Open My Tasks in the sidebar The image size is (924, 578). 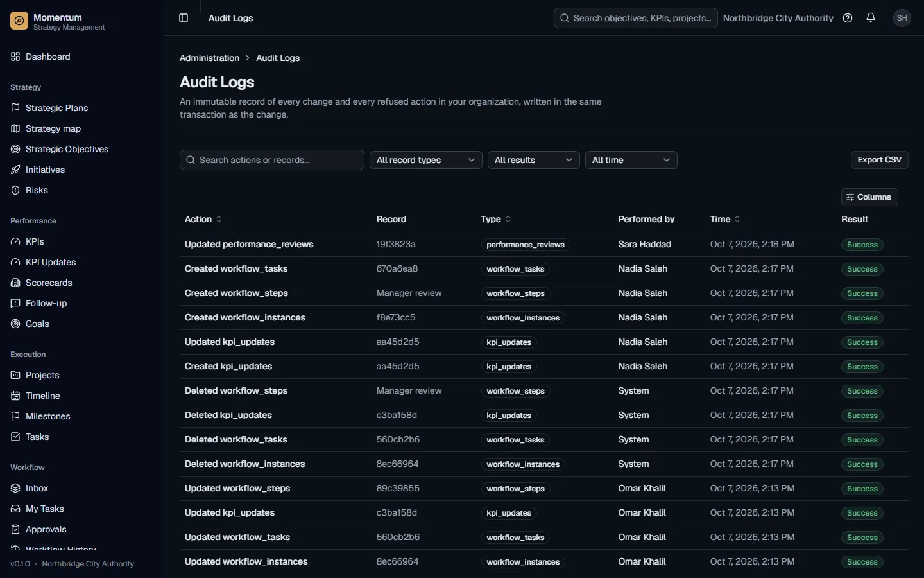click(81, 509)
